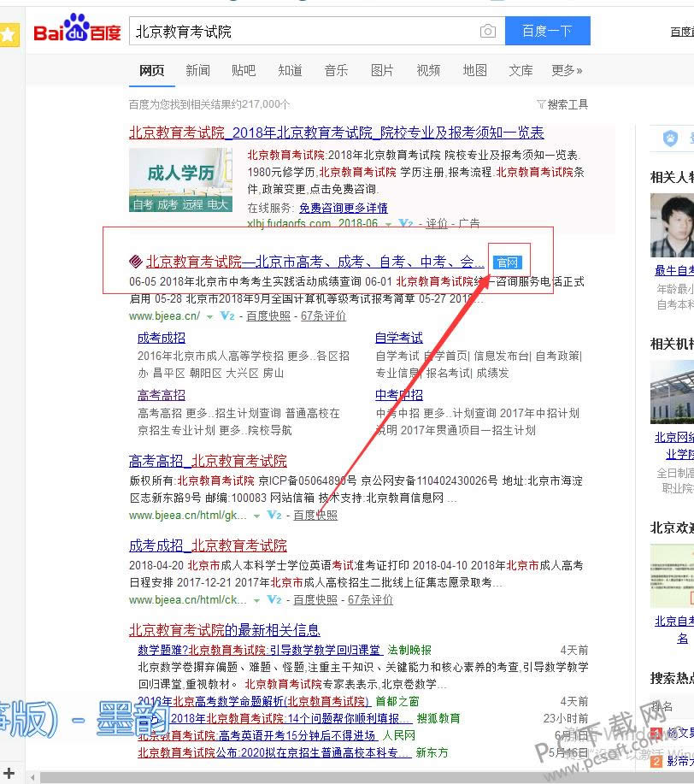Switch to the 知道 tab
The width and height of the screenshot is (694, 784).
click(290, 70)
